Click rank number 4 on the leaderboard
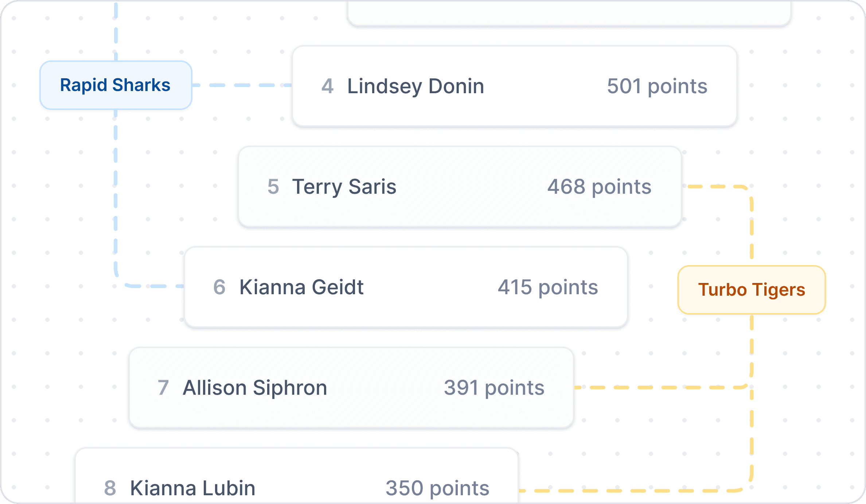This screenshot has width=866, height=504. click(327, 86)
